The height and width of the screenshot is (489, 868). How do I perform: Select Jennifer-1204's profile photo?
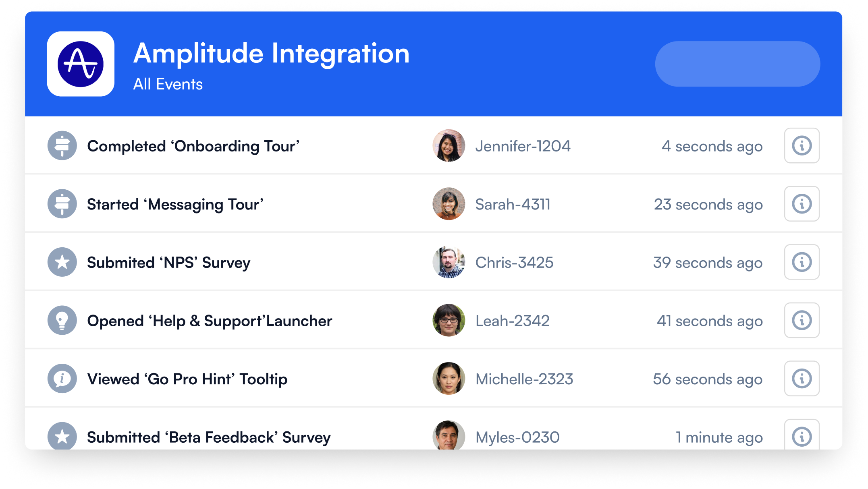pos(449,145)
